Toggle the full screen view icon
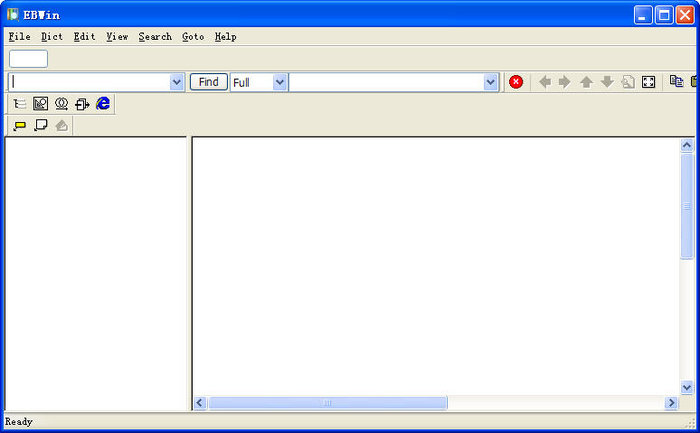Image resolution: width=700 pixels, height=433 pixels. tap(648, 82)
